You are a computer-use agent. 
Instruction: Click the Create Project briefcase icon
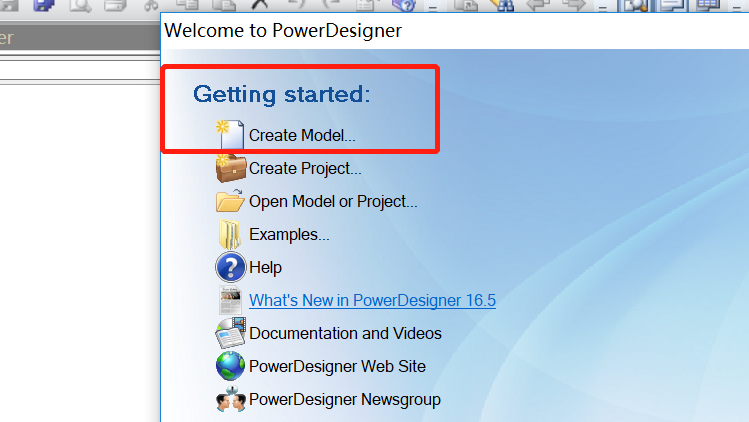[x=231, y=168]
